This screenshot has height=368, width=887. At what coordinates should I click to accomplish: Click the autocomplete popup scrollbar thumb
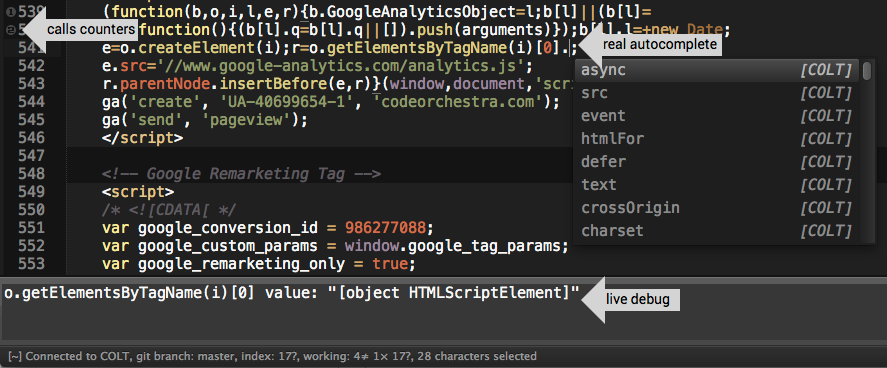tap(867, 71)
